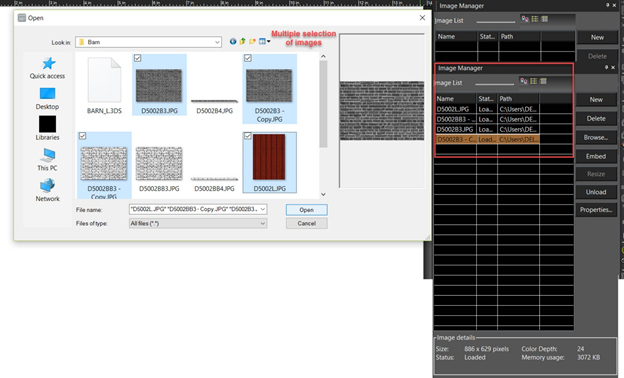624x378 pixels.
Task: Uncheck the D5002B3.JPG checkbox
Action: click(138, 58)
